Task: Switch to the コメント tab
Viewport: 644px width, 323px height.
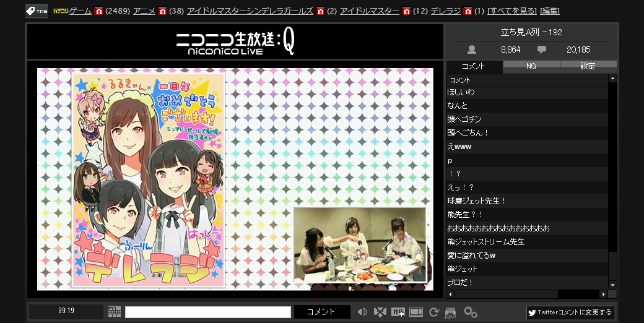Action: point(474,66)
